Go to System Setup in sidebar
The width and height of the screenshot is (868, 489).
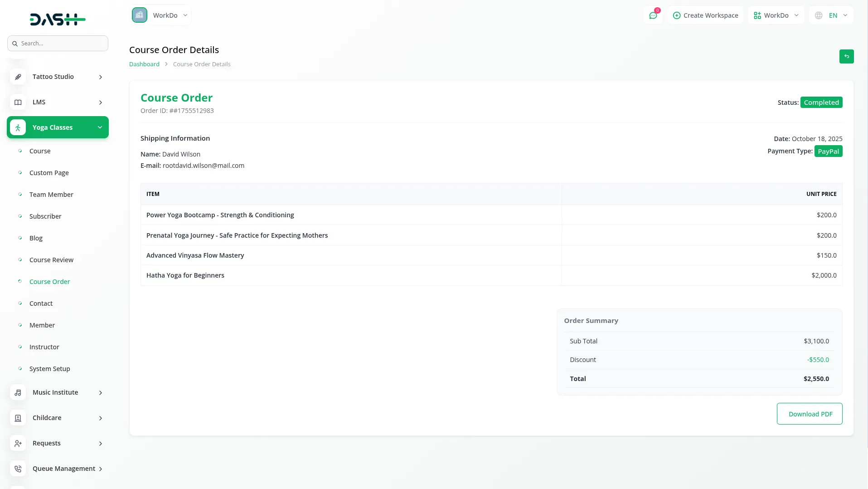(49, 369)
